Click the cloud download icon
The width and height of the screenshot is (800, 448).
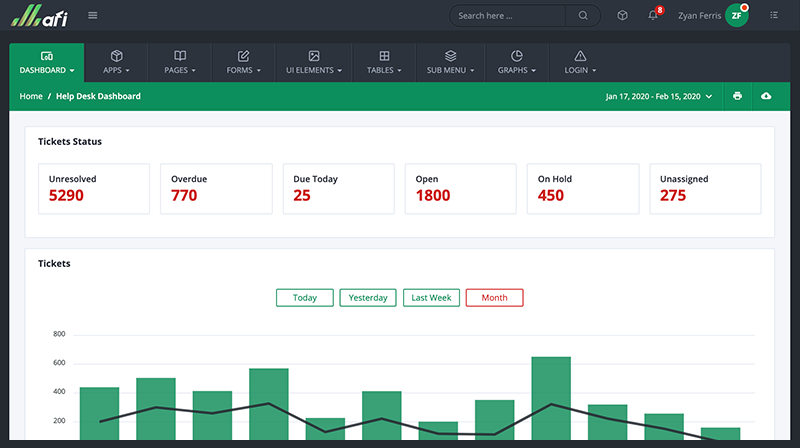[x=767, y=96]
